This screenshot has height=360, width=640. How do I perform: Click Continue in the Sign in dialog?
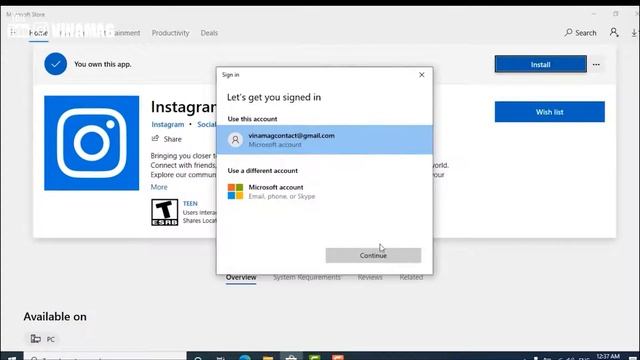coord(373,255)
